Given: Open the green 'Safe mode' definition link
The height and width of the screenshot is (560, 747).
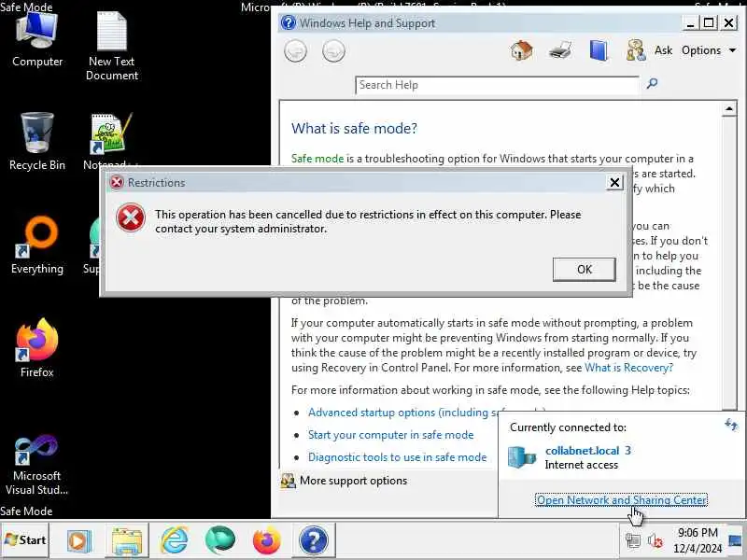Looking at the screenshot, I should tap(317, 159).
